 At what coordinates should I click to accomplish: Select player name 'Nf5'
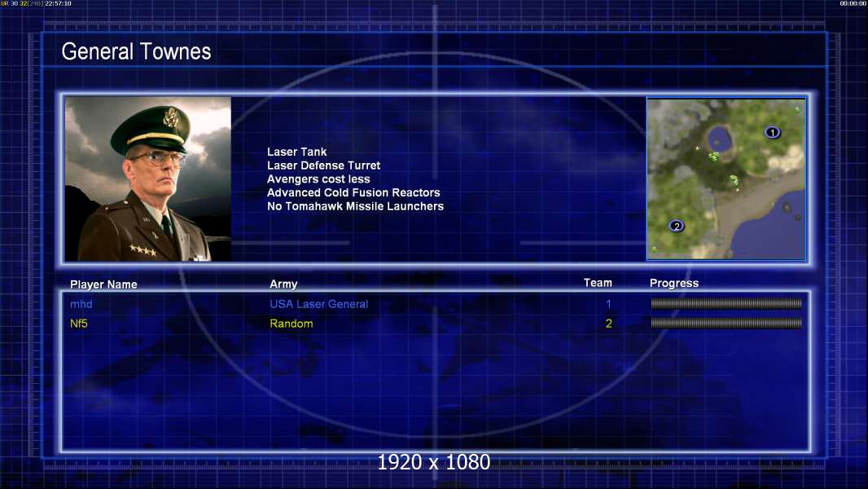coord(79,324)
